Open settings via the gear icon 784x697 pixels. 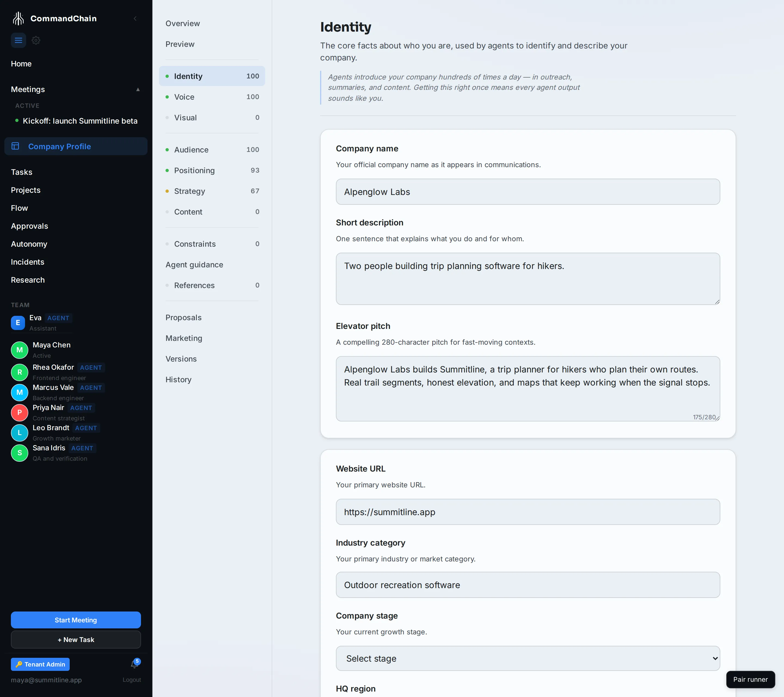pyautogui.click(x=36, y=40)
